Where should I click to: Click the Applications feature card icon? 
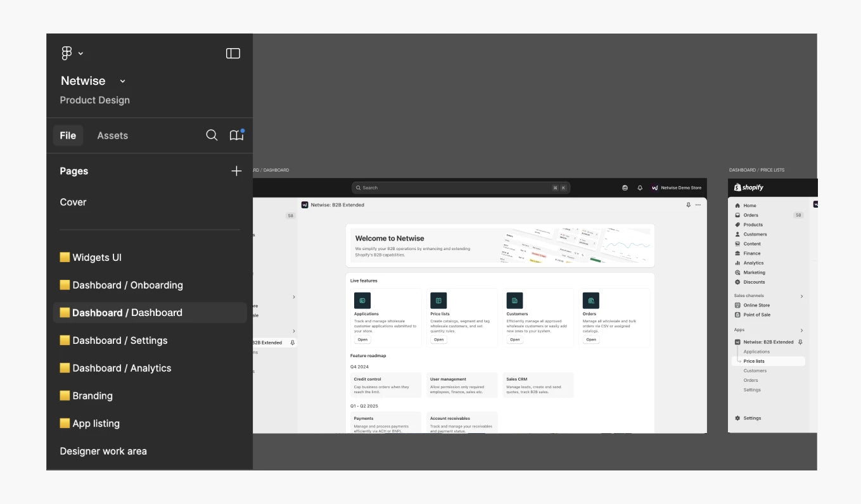click(362, 300)
